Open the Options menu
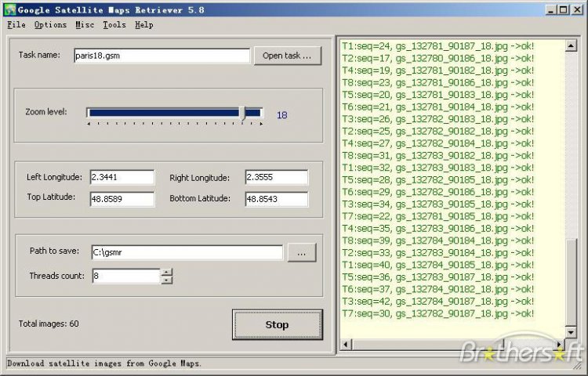 [x=50, y=25]
